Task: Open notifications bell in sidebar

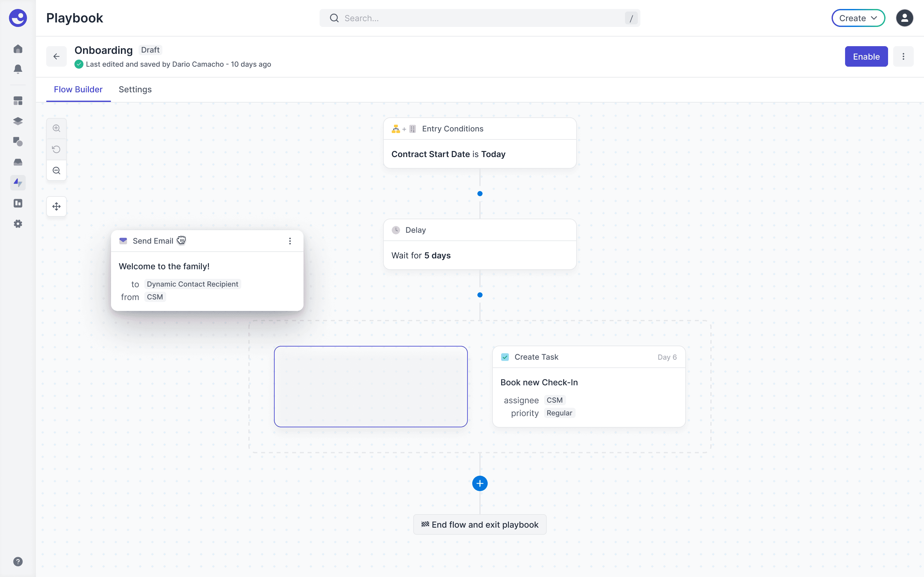Action: [18, 69]
